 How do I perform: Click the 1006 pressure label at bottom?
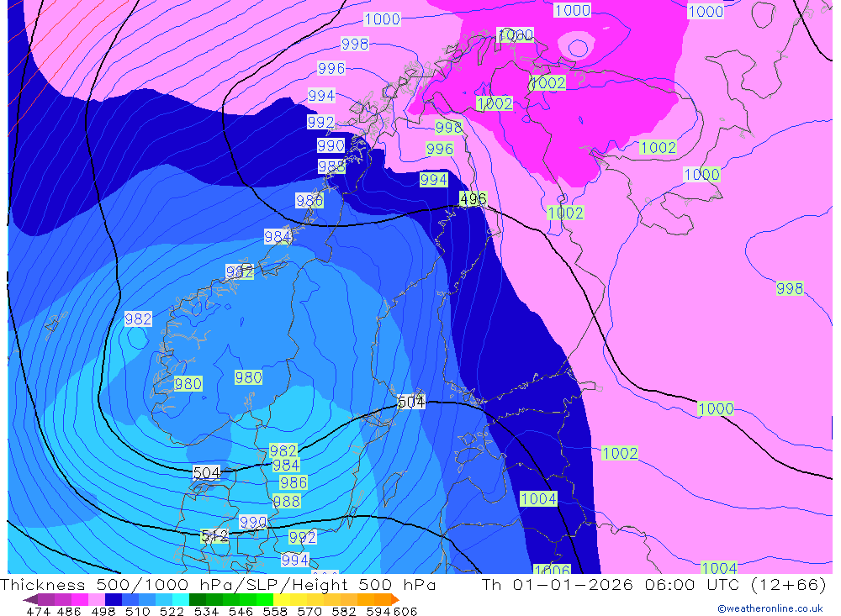pos(552,569)
